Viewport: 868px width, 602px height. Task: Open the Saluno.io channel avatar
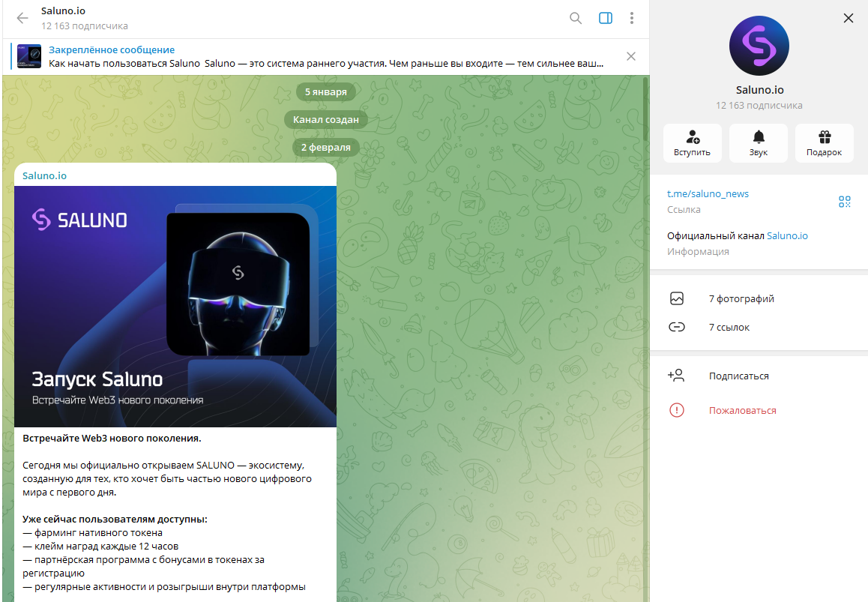point(759,46)
